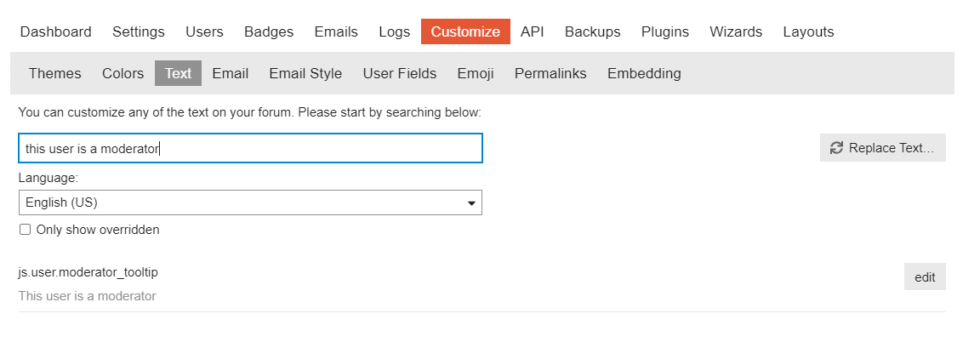The width and height of the screenshot is (980, 342).
Task: View the Logs tab
Action: pyautogui.click(x=395, y=31)
